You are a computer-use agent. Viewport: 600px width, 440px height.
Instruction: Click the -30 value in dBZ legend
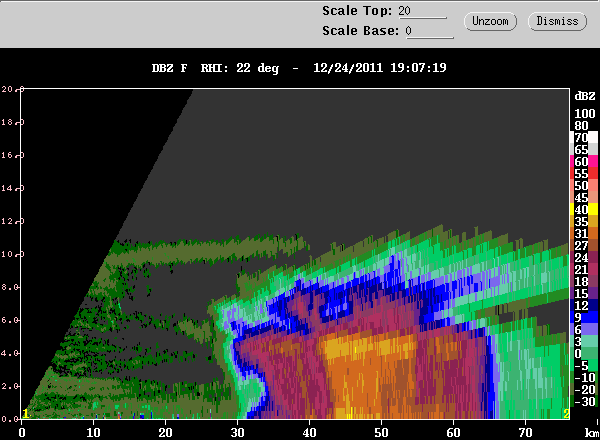pos(585,402)
